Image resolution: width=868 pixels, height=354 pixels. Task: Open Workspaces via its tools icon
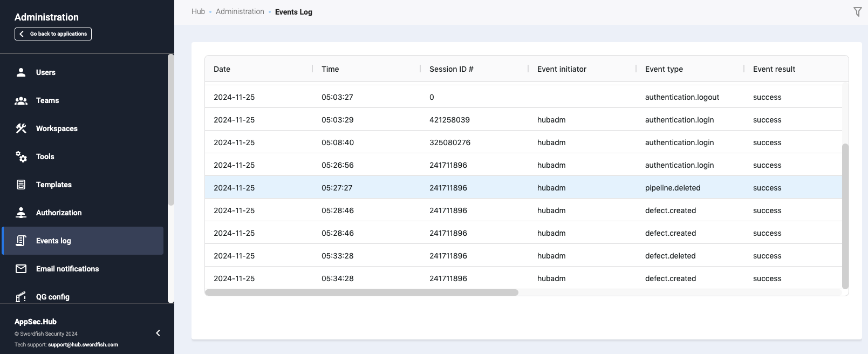click(x=21, y=128)
